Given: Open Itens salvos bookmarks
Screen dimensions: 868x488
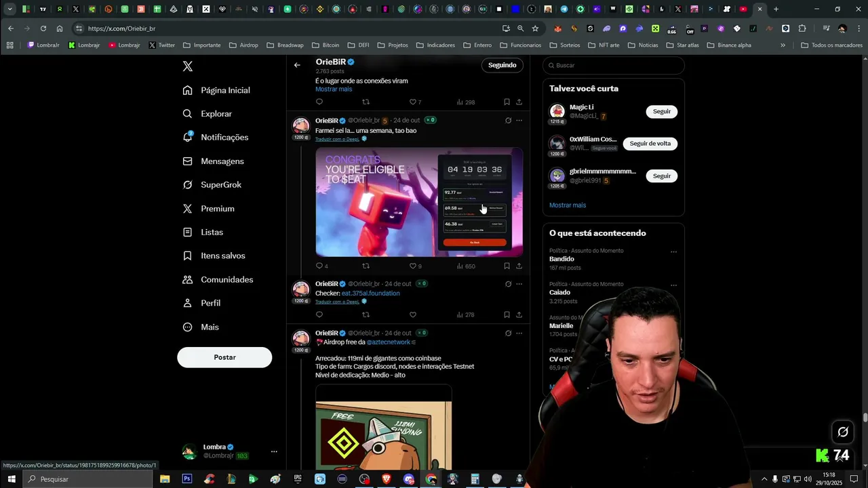Looking at the screenshot, I should point(214,256).
